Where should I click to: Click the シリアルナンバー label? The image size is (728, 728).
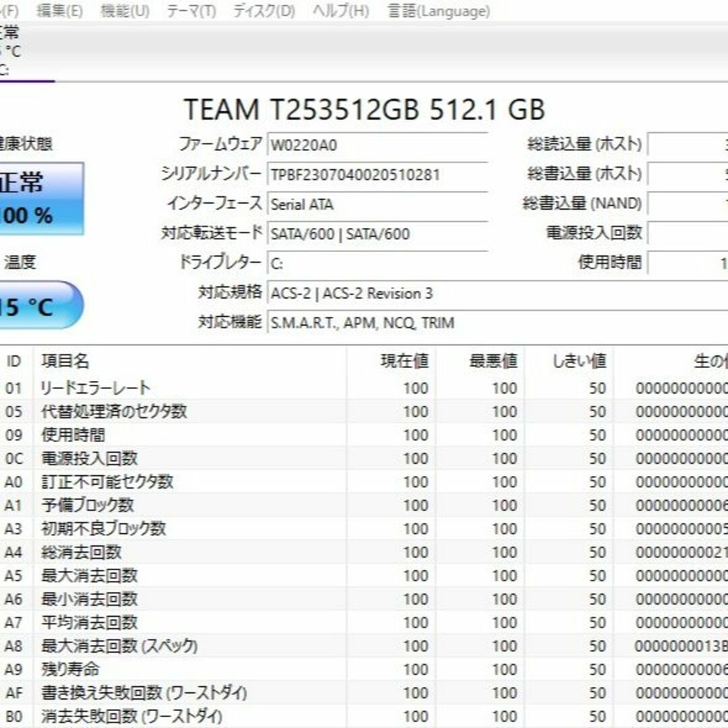click(211, 174)
